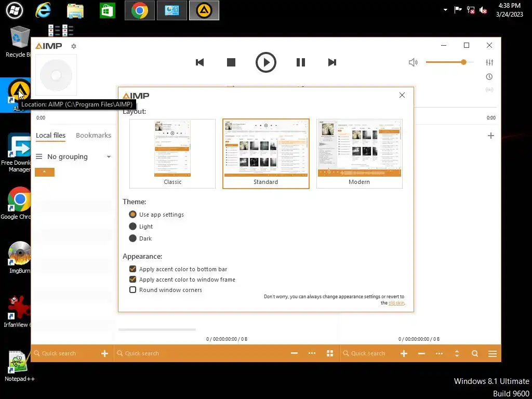Switch to the Local files tab
The image size is (532, 399).
point(50,136)
